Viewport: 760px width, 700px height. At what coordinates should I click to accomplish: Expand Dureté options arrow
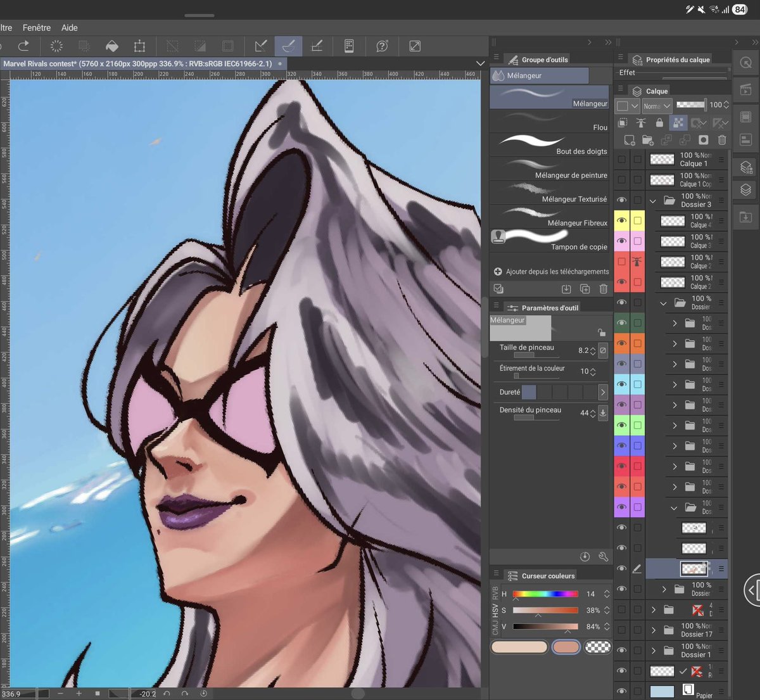click(x=602, y=392)
